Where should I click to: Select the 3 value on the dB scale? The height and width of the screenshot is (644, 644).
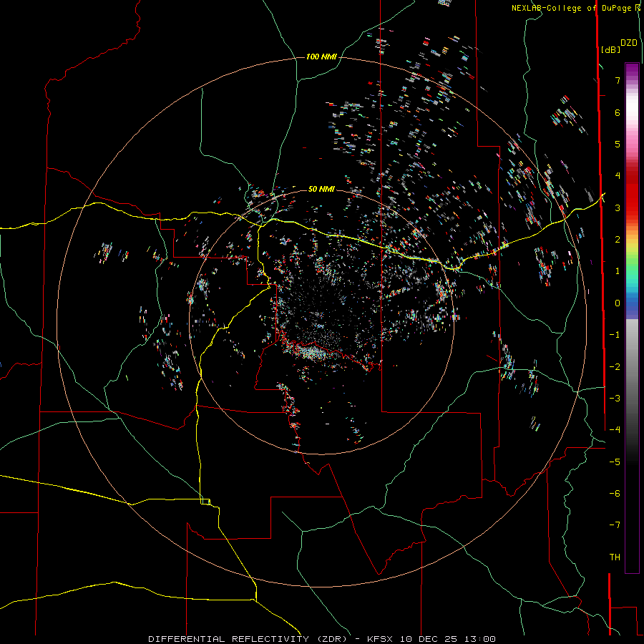[x=618, y=208]
